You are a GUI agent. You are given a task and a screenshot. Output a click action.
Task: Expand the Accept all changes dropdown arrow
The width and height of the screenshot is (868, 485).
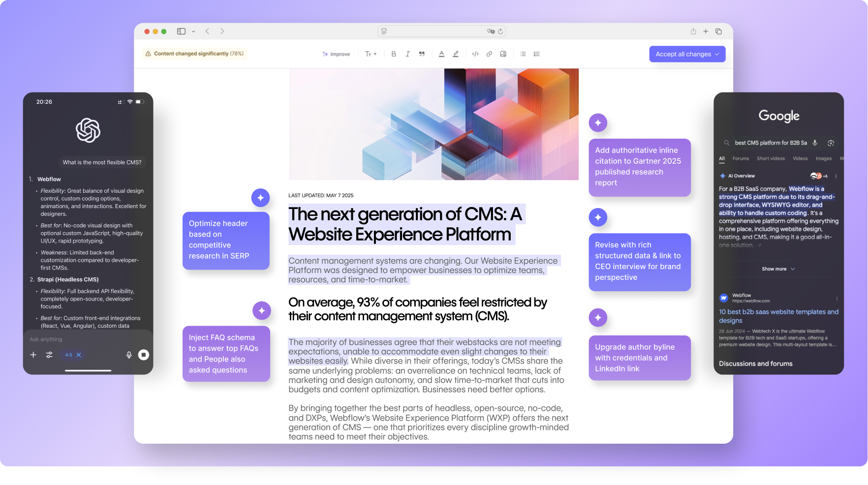coord(717,54)
